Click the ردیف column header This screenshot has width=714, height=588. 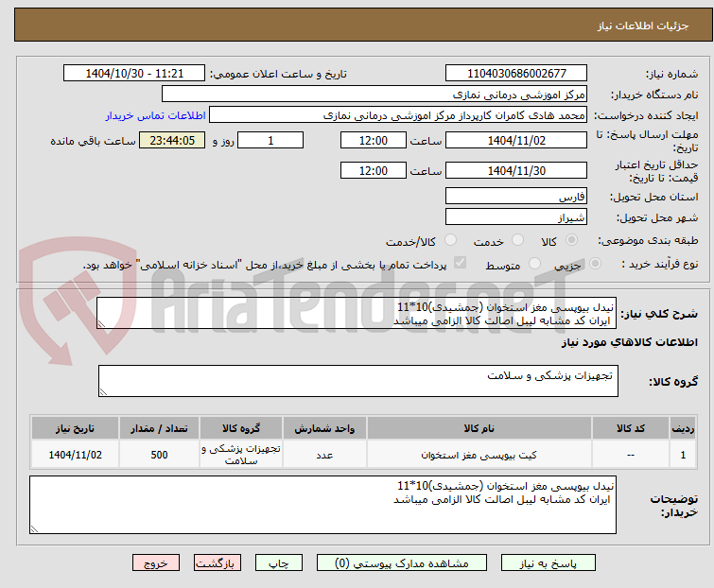point(683,428)
